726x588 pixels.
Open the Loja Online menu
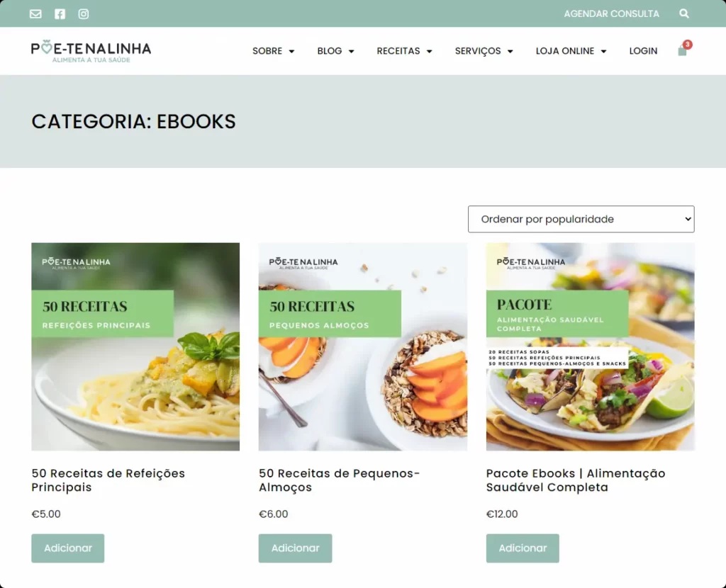click(x=571, y=51)
